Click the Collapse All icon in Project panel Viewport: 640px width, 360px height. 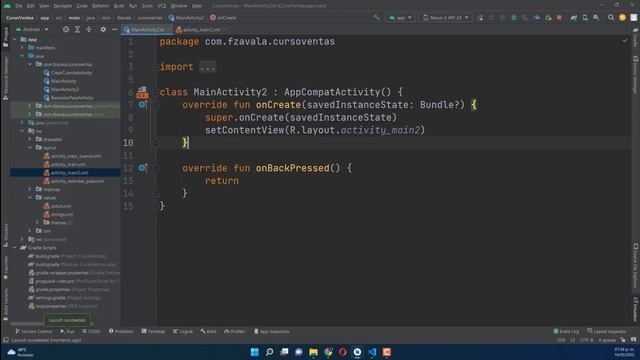(89, 29)
